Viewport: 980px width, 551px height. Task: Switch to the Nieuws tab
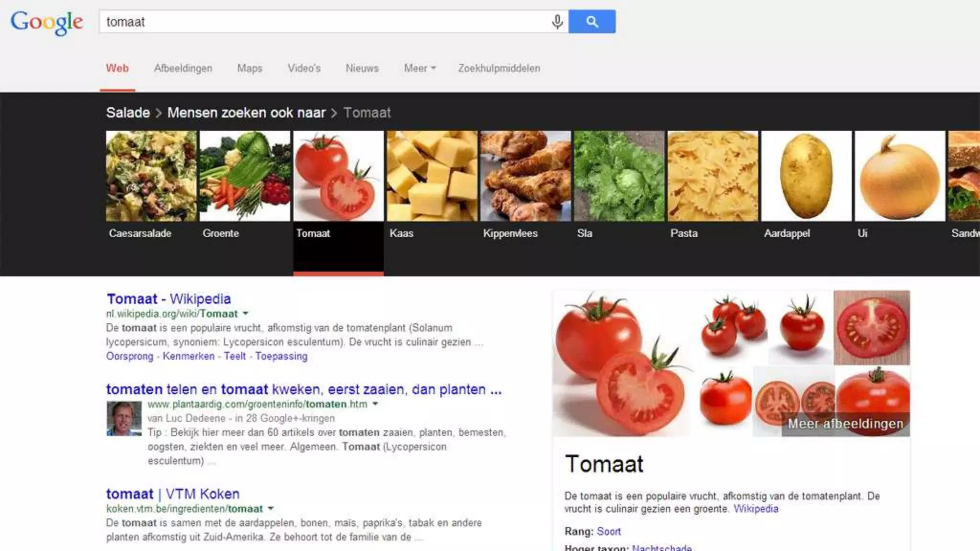point(362,68)
